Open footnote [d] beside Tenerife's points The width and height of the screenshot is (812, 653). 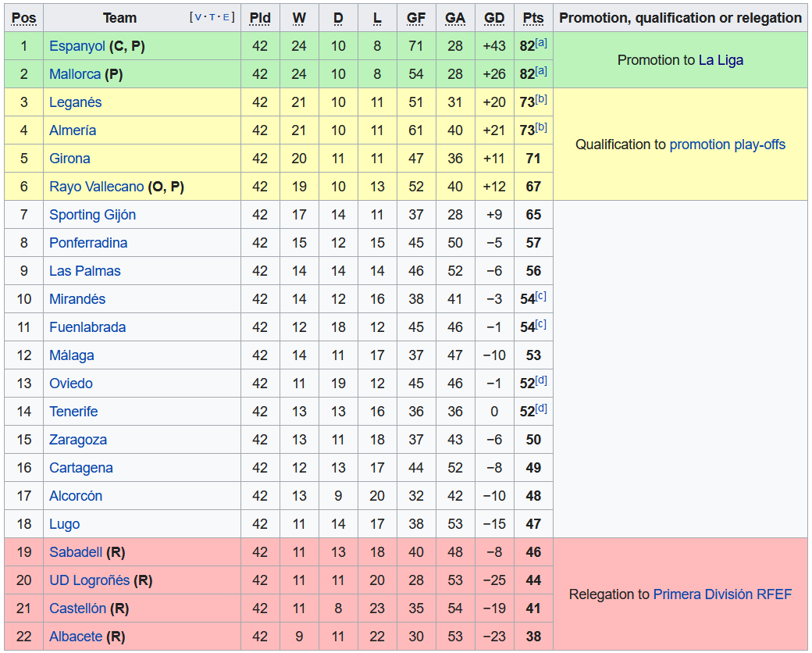[x=541, y=409]
